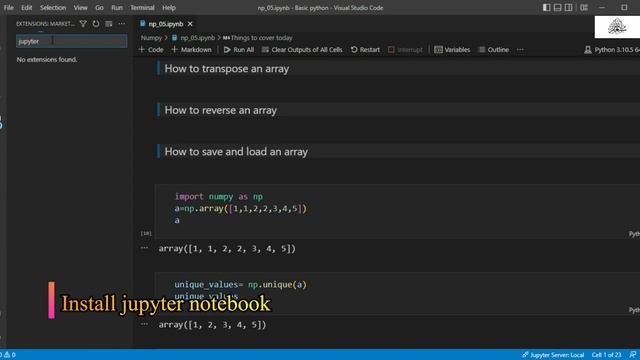The image size is (640, 360).
Task: Toggle primary side bar layout icon
Action: pos(547,8)
